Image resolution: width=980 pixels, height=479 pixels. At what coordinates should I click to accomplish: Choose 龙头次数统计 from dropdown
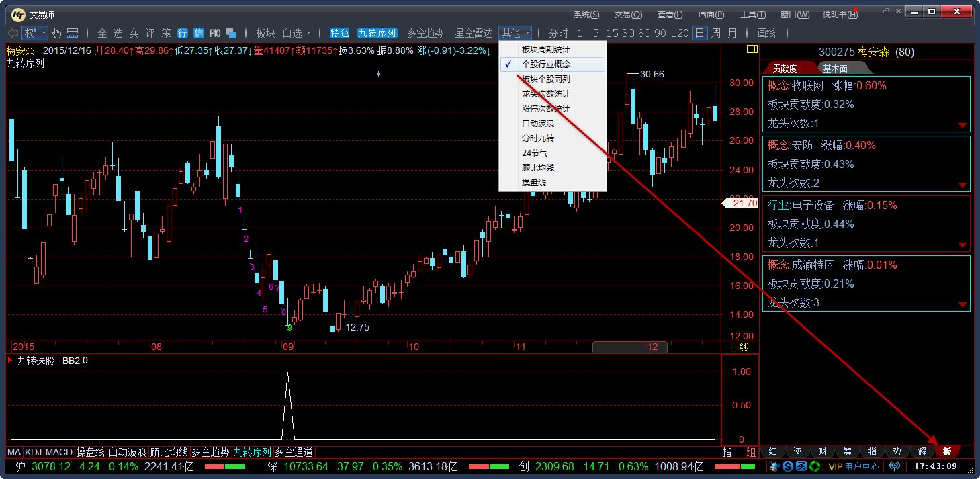(553, 94)
